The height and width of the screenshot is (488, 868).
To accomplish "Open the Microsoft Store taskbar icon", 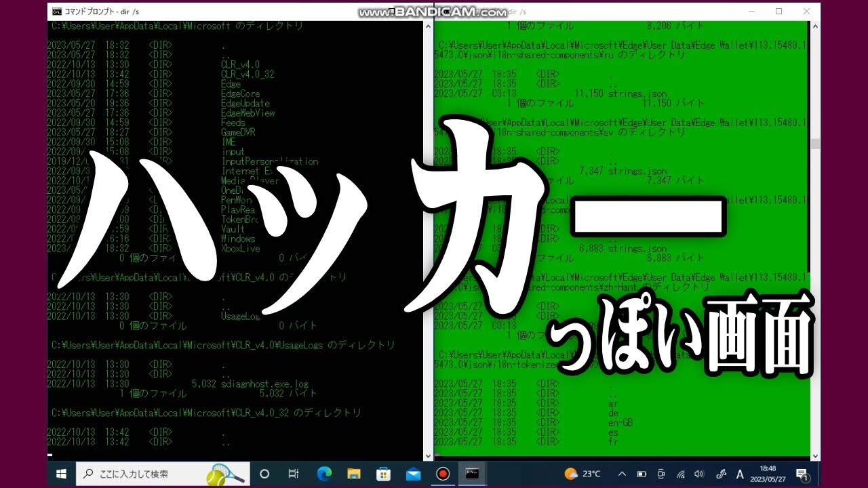I will [383, 474].
